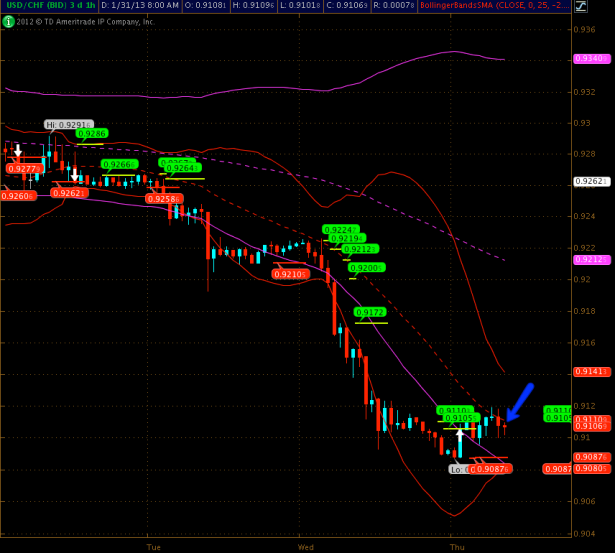Screen dimensions: 615x553
Task: Open the BollingerBandsSMA study label
Action: (502, 6)
